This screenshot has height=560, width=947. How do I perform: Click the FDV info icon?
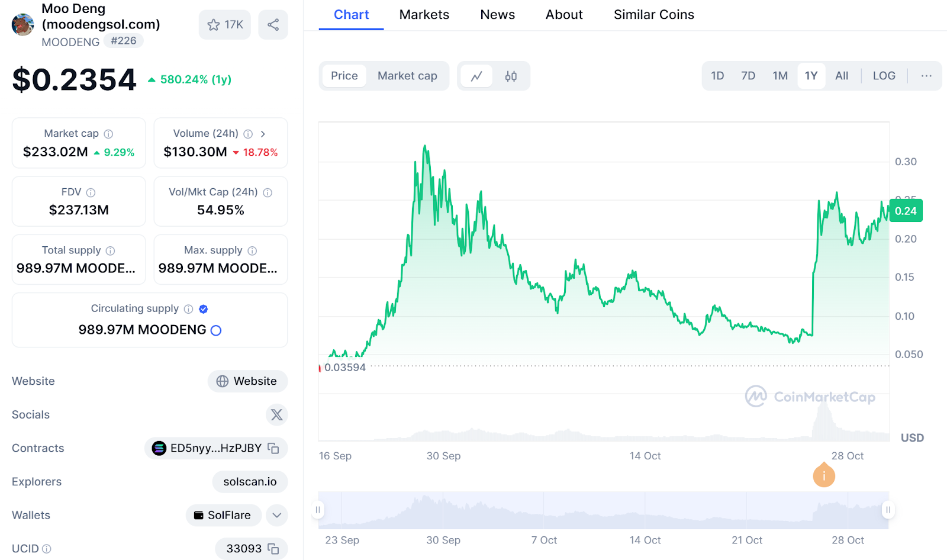(91, 192)
